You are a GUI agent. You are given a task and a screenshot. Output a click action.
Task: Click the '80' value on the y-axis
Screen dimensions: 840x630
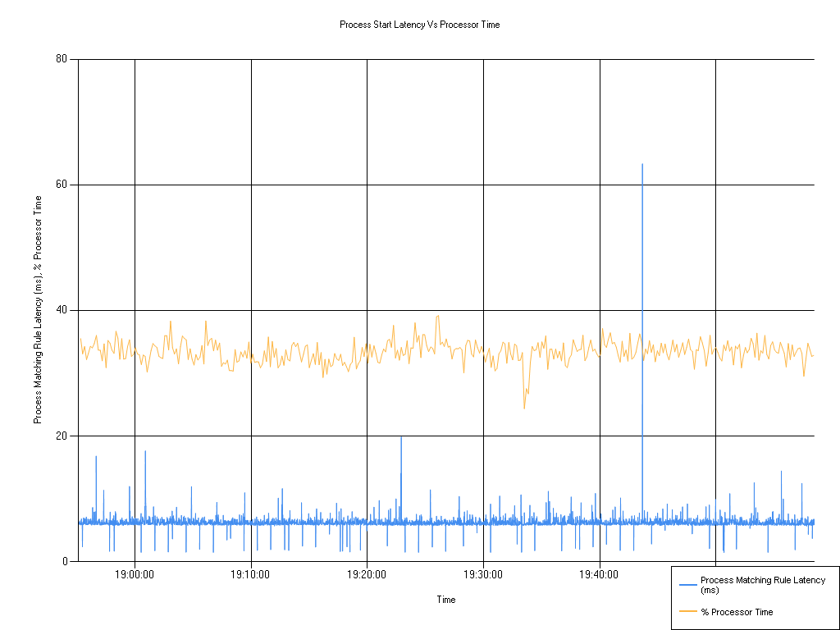(60, 58)
